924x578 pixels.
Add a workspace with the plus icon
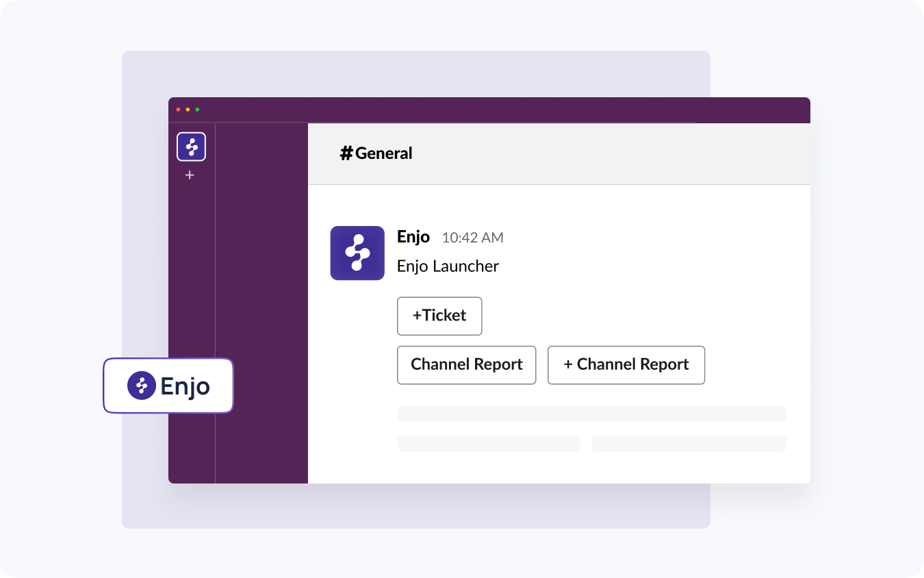point(190,175)
